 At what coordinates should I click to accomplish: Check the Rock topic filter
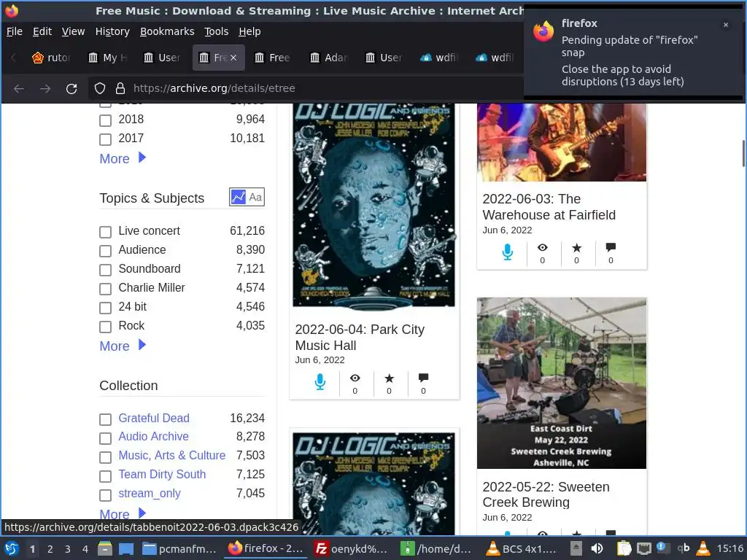tap(105, 327)
